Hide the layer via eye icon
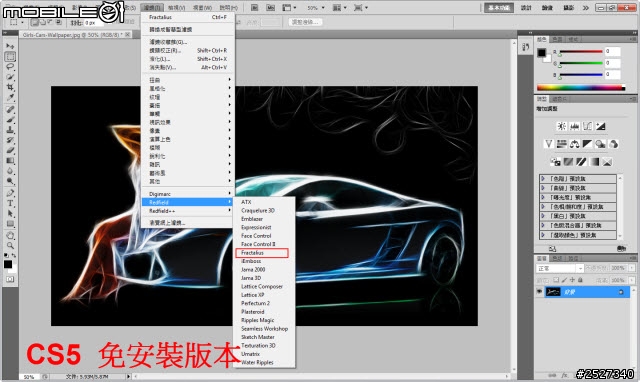This screenshot has height=382, width=640. (540, 292)
